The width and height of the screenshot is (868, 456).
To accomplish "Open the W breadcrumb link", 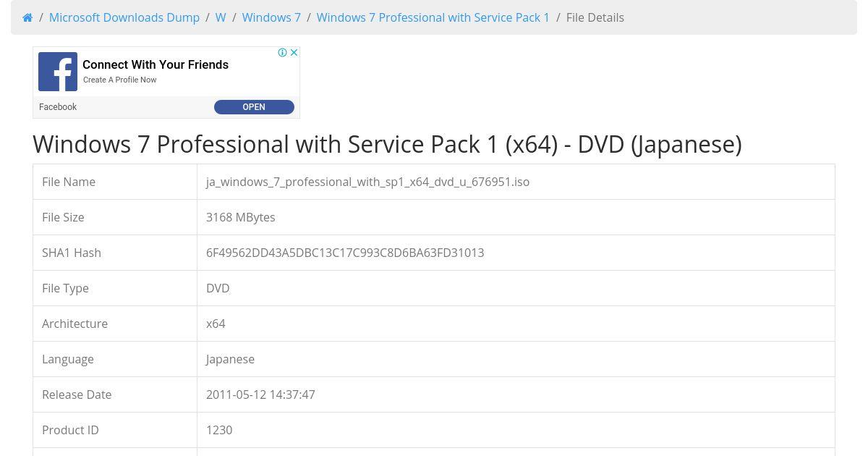I will pyautogui.click(x=221, y=17).
